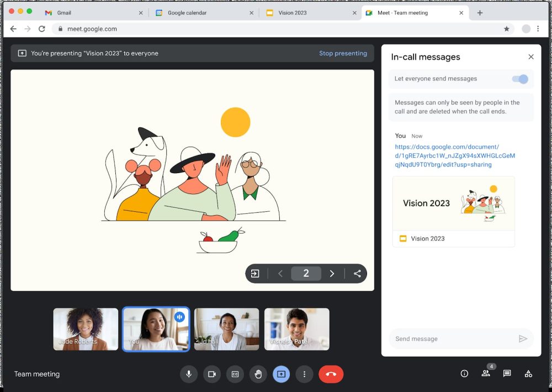
Task: Switch to the Gmail browser tab
Action: [x=64, y=13]
